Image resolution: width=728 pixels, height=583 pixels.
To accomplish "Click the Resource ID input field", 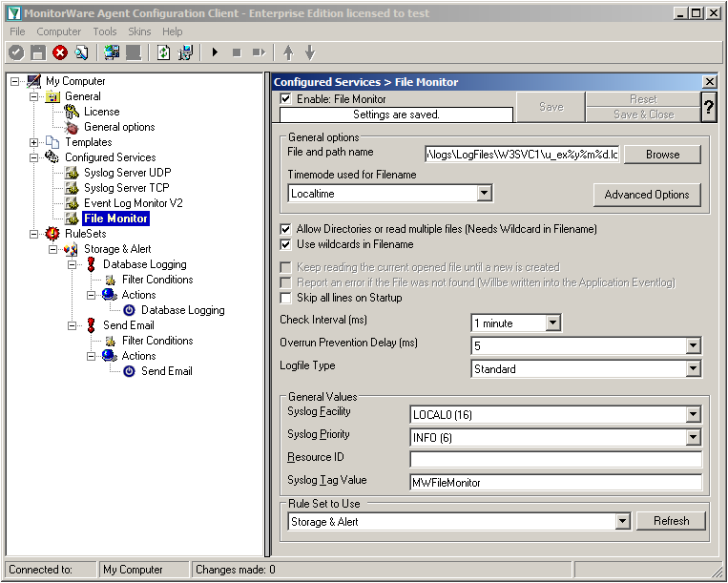I will (555, 460).
